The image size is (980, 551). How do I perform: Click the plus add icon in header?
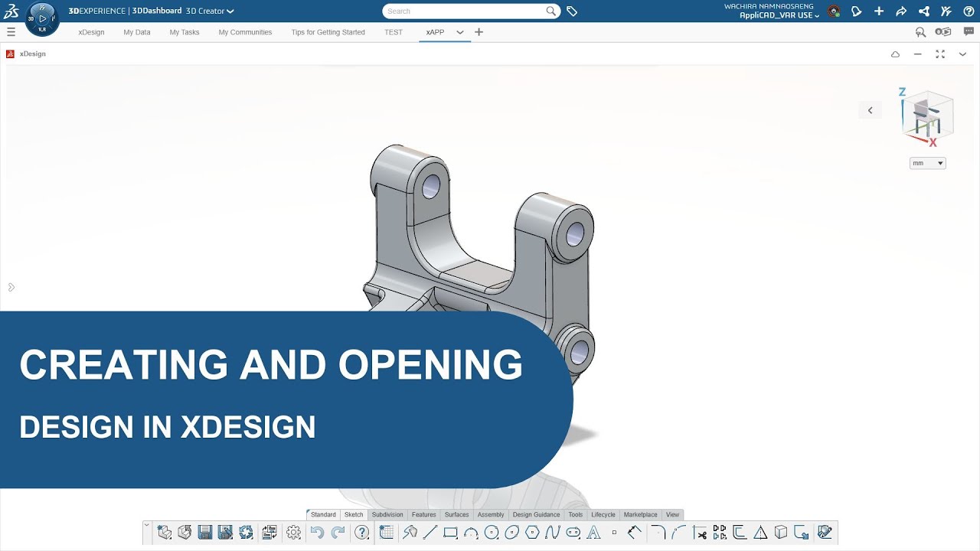[x=879, y=11]
